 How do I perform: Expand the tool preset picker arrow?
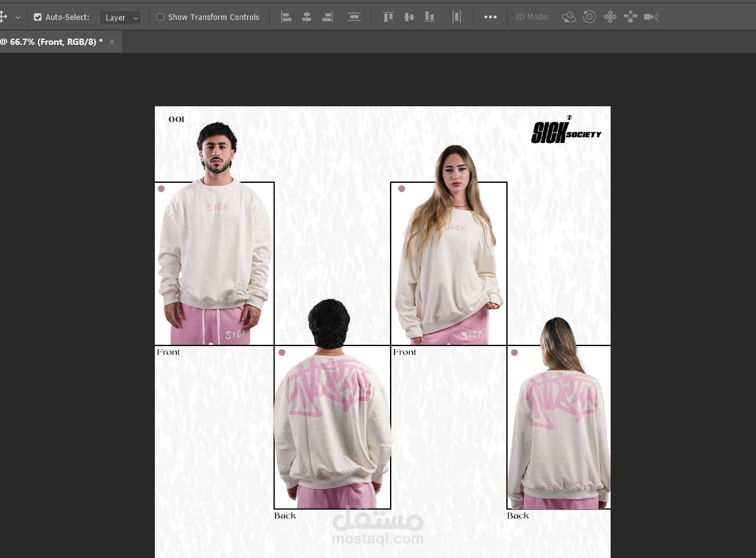pos(18,17)
